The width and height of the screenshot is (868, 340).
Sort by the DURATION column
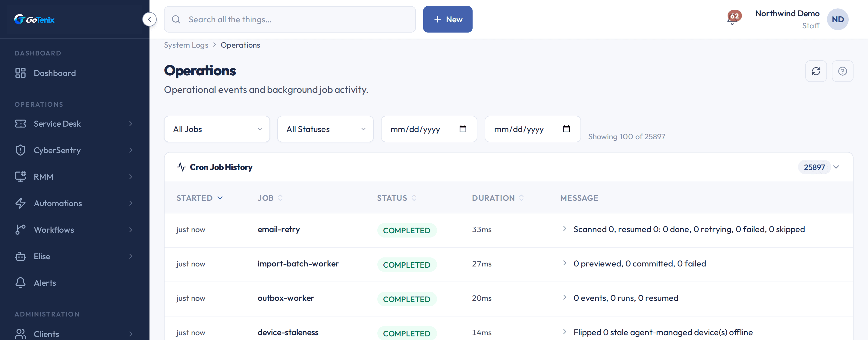click(x=498, y=198)
